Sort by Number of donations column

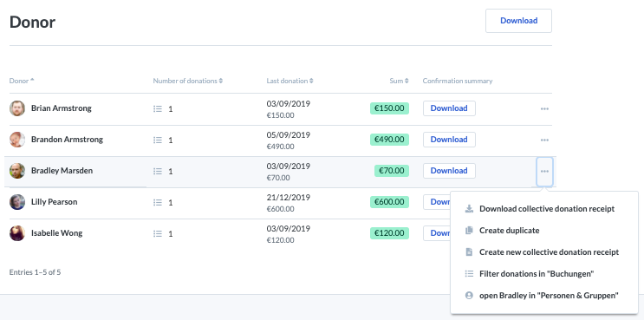pos(188,81)
